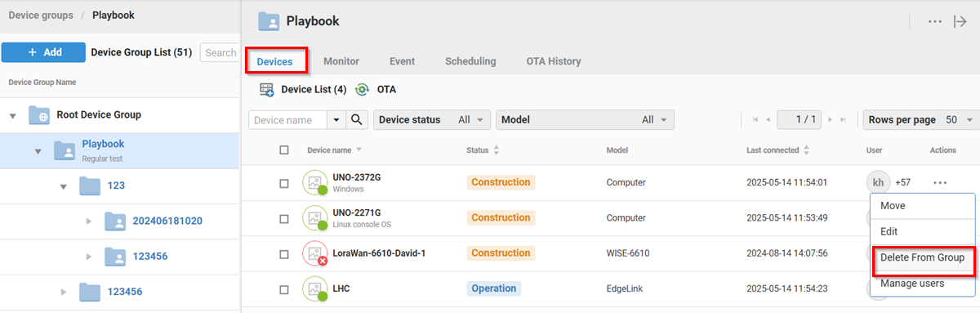Click the Playbook folder icon in tree
The image size is (980, 313).
65,150
